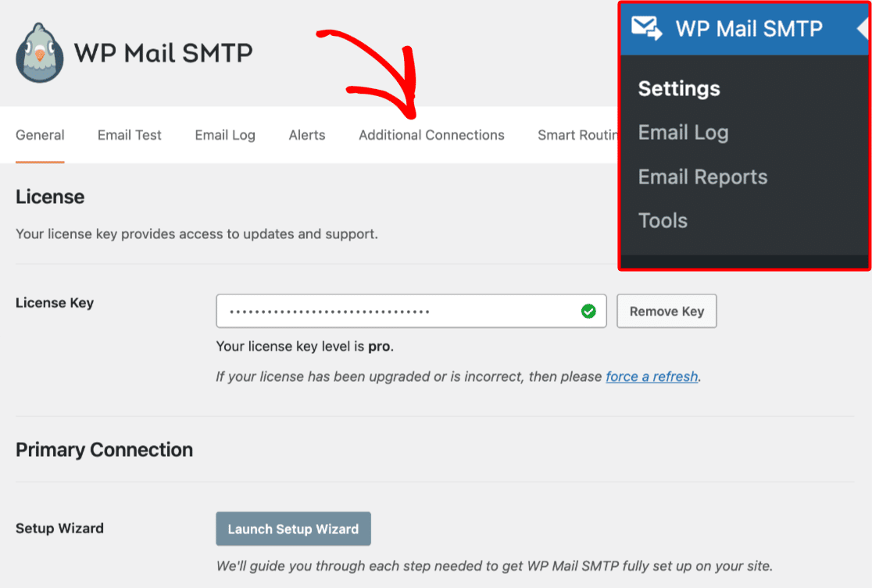
Task: Open the Email Log tab
Action: pyautogui.click(x=225, y=135)
